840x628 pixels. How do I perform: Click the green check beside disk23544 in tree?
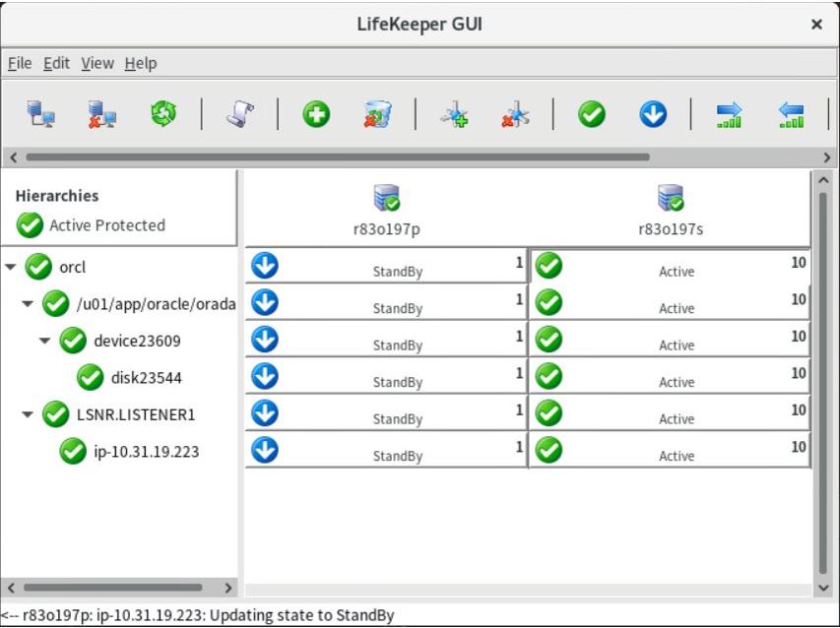(x=90, y=377)
